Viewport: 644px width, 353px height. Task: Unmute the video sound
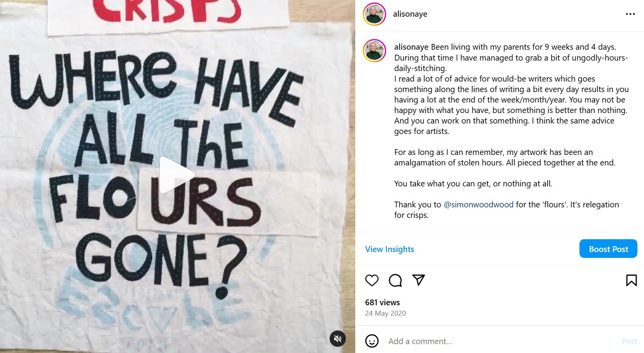click(338, 339)
